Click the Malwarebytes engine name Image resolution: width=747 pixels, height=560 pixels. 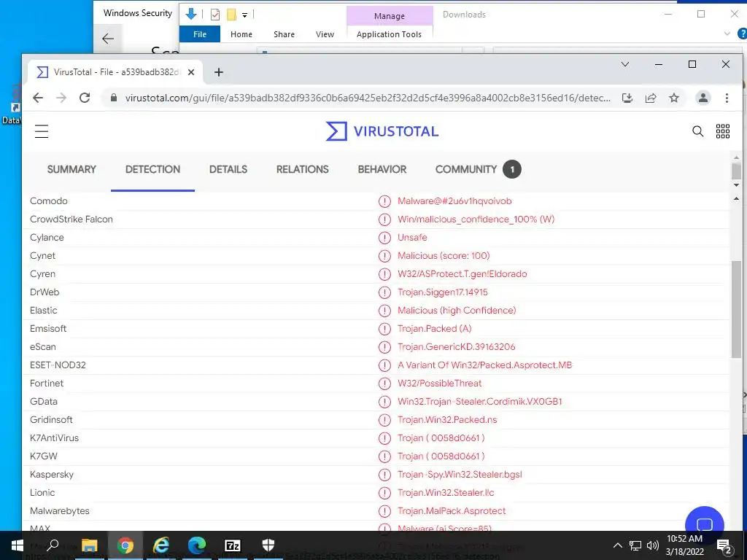click(60, 511)
